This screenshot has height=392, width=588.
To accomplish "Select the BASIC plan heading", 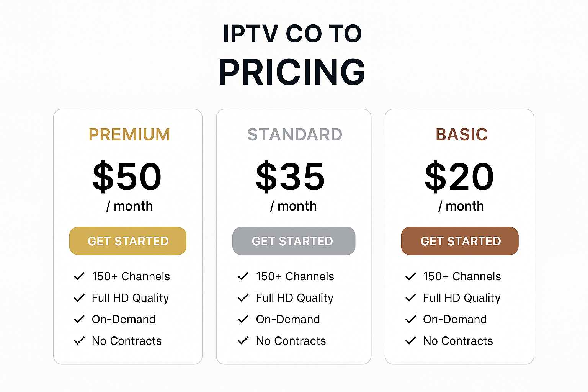I will click(462, 134).
